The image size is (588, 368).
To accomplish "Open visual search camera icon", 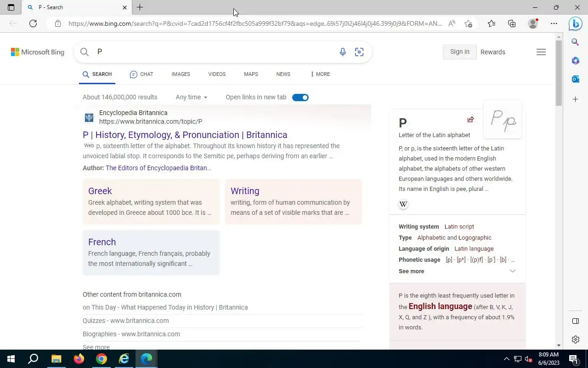I will point(359,52).
